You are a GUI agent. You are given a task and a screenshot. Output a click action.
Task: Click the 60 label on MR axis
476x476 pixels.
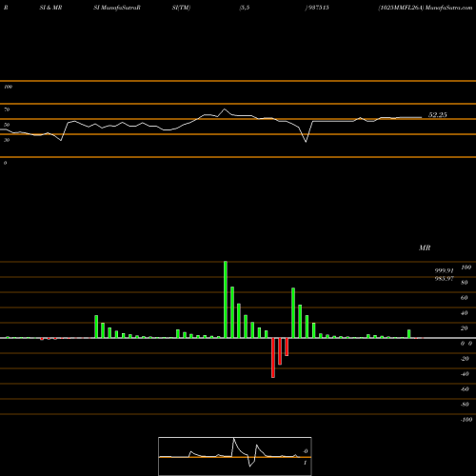(x=465, y=298)
